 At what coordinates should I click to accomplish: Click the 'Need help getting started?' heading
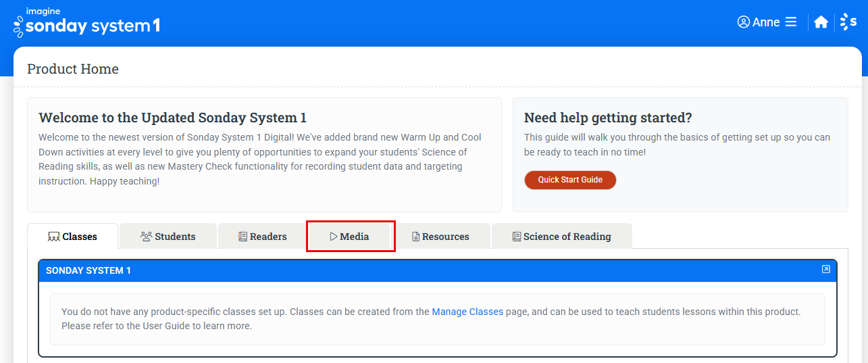click(x=608, y=118)
